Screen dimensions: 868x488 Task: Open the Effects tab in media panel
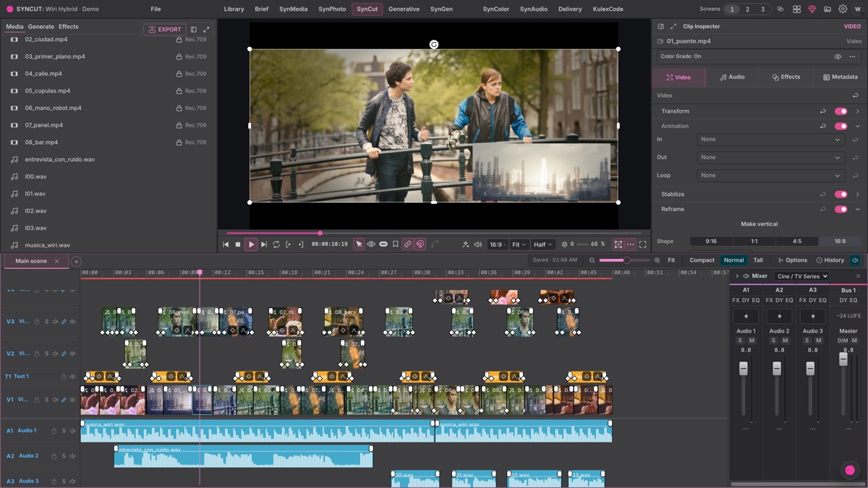pos(69,27)
